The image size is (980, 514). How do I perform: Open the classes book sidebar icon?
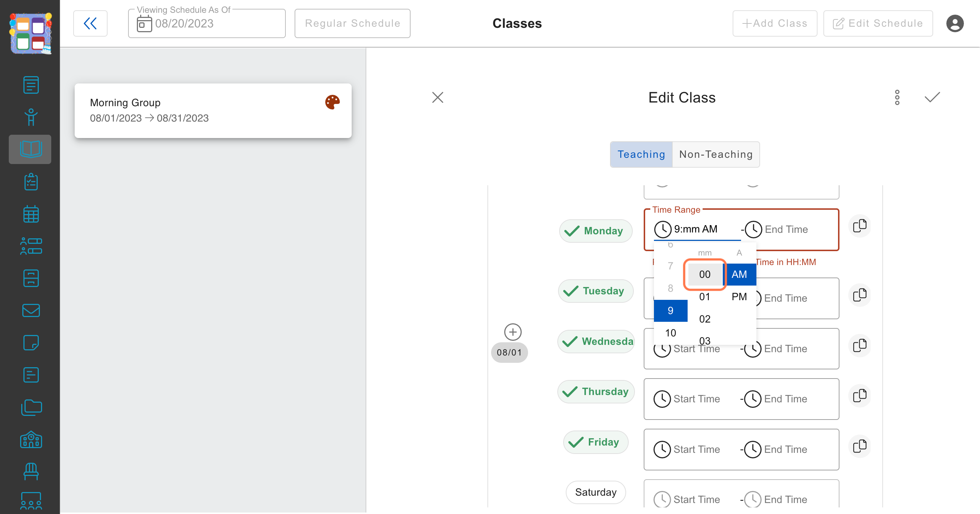[x=30, y=149]
